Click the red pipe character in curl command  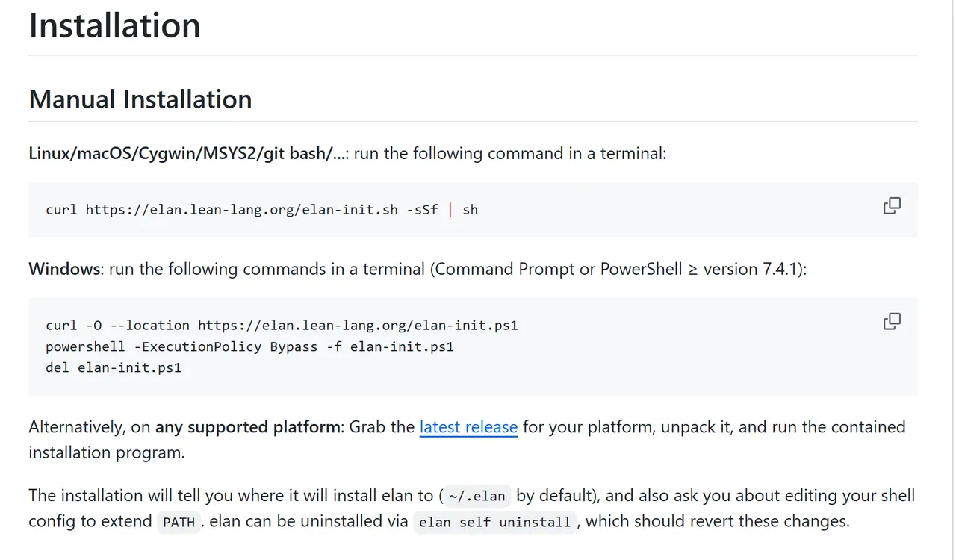point(450,210)
